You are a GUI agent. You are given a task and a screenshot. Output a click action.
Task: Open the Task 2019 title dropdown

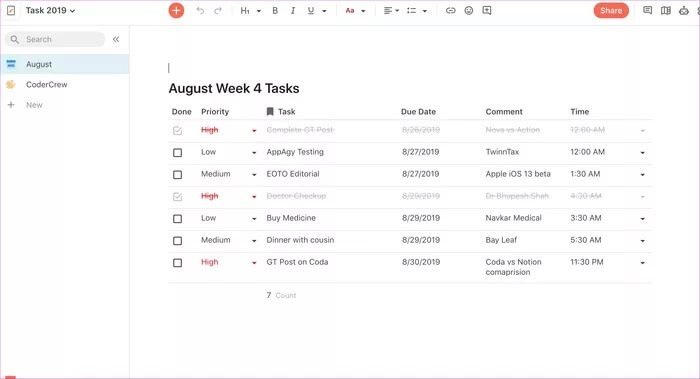50,10
